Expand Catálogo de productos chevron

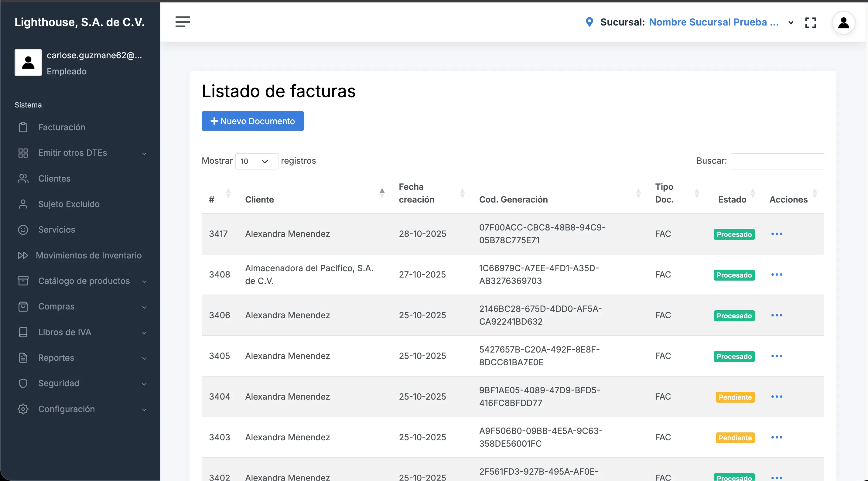(x=144, y=282)
